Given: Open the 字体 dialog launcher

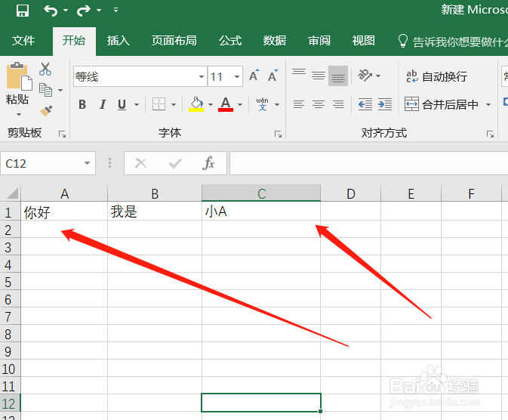Looking at the screenshot, I should [x=278, y=134].
